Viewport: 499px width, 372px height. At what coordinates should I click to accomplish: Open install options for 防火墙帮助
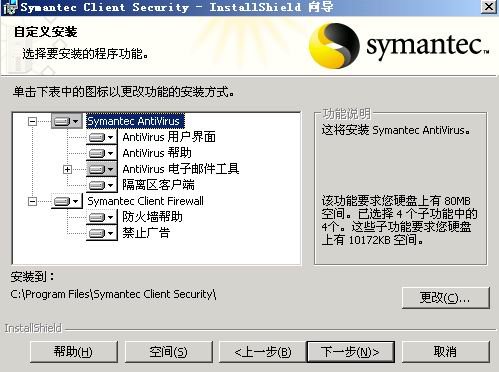(102, 217)
